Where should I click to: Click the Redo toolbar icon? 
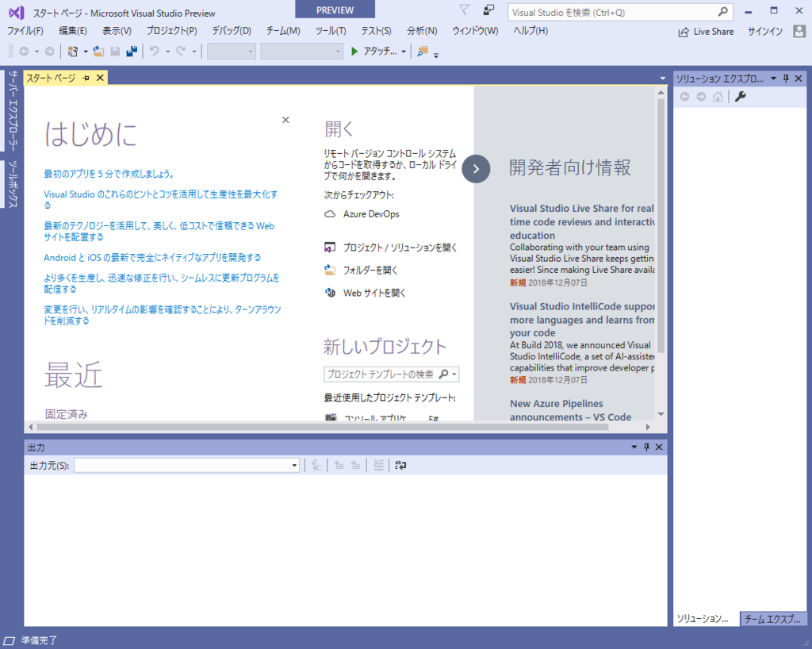181,52
